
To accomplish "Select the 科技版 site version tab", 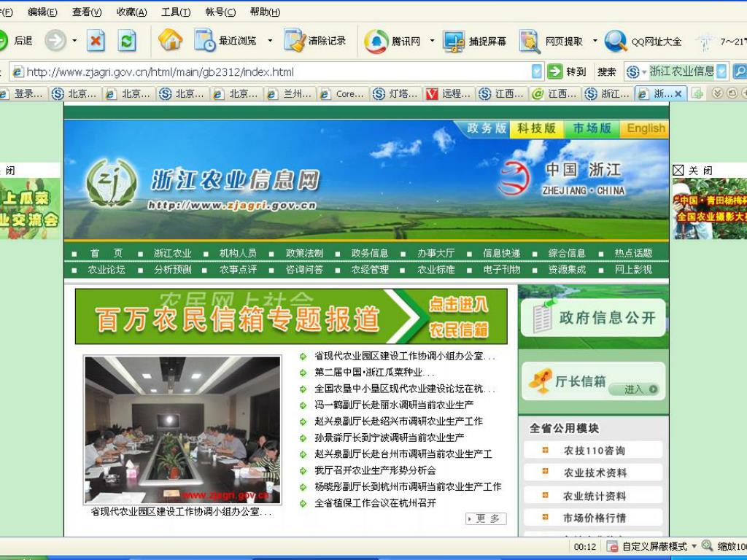I will coord(536,128).
